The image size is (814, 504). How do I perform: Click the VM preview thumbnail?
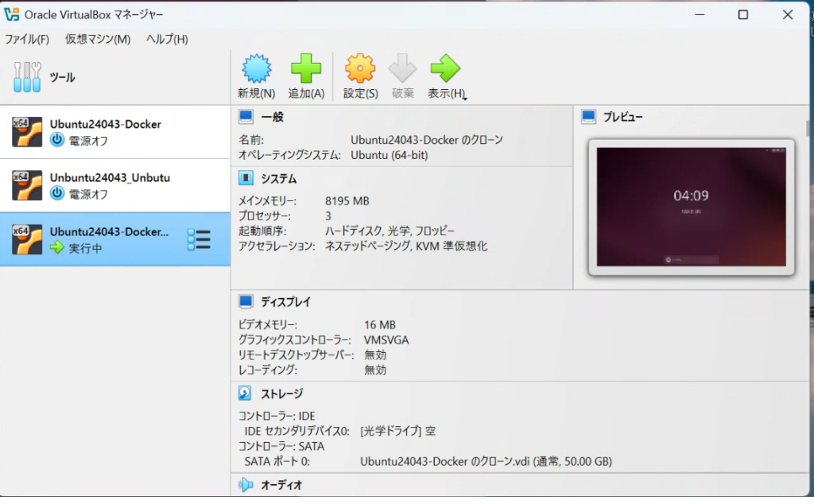pos(691,207)
